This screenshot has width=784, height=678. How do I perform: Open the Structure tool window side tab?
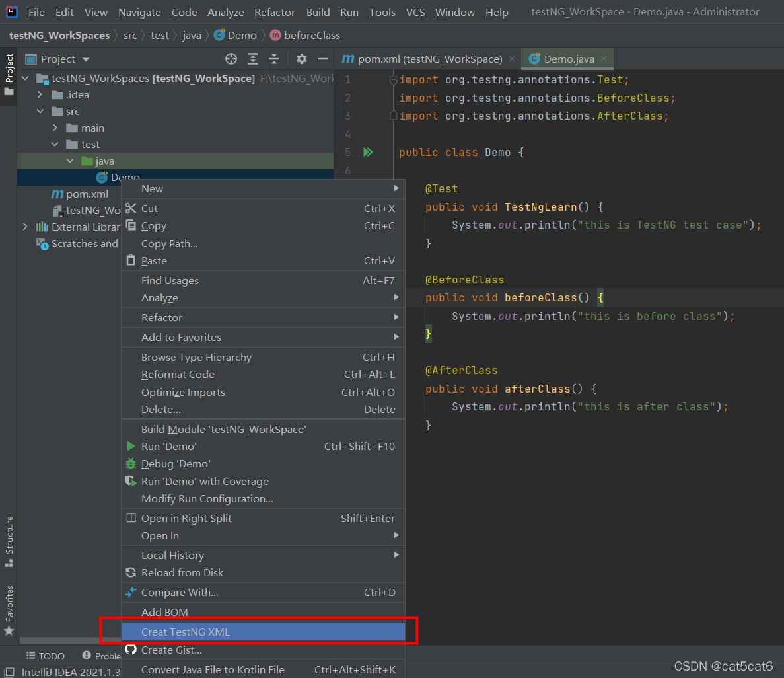point(9,541)
